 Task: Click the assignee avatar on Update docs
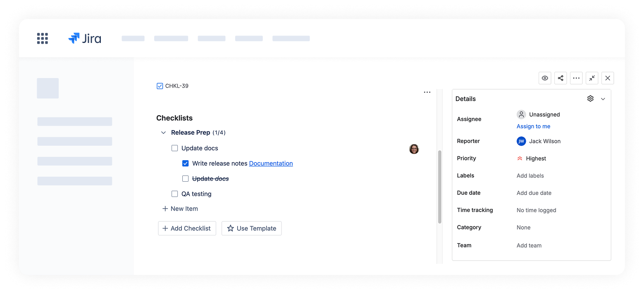tap(414, 149)
